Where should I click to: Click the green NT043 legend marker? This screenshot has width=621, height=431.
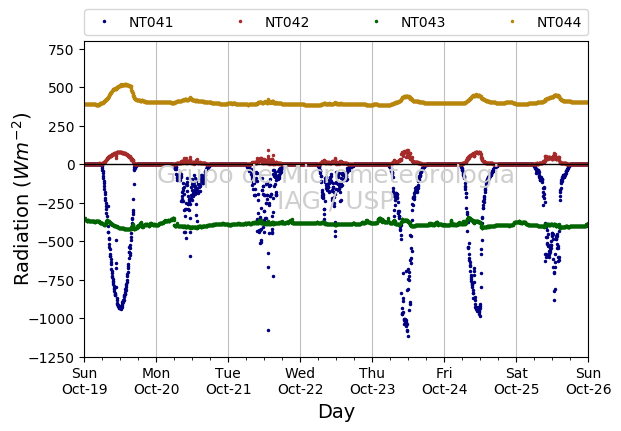pos(376,22)
